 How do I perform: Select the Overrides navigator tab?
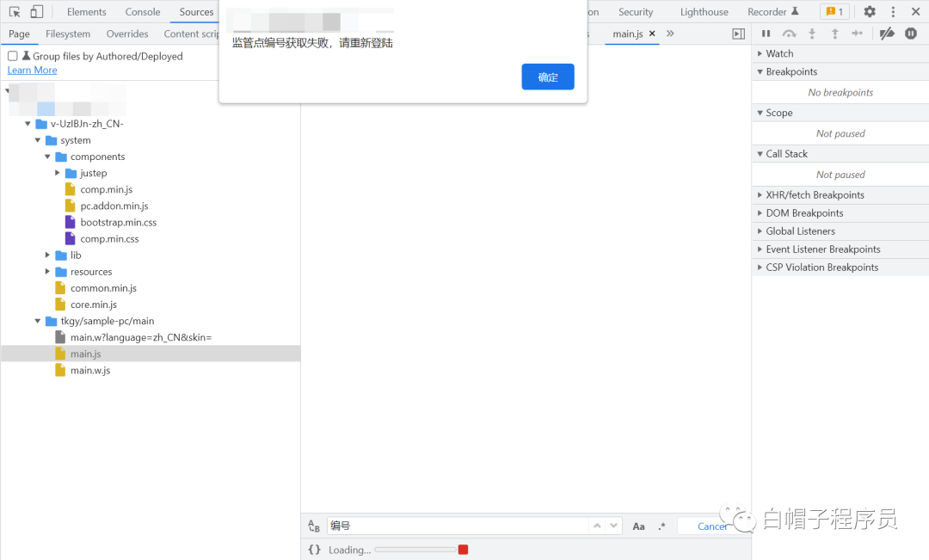[x=127, y=34]
